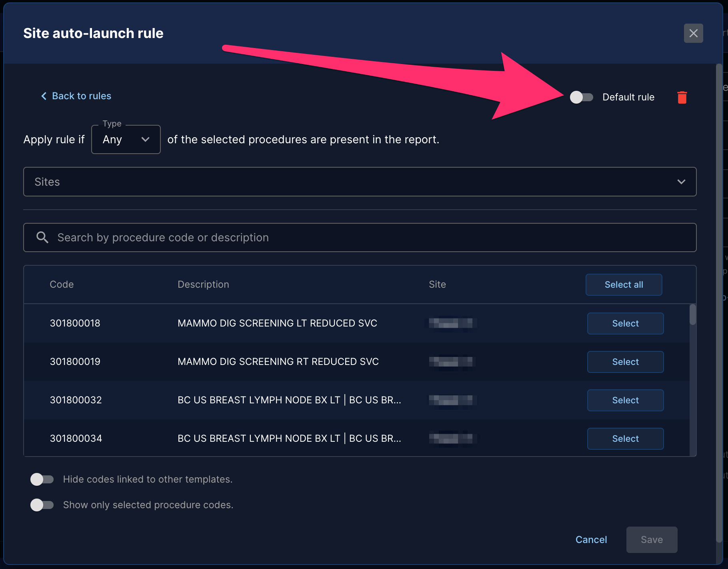Click the procedure table scrollbar thumb

693,315
